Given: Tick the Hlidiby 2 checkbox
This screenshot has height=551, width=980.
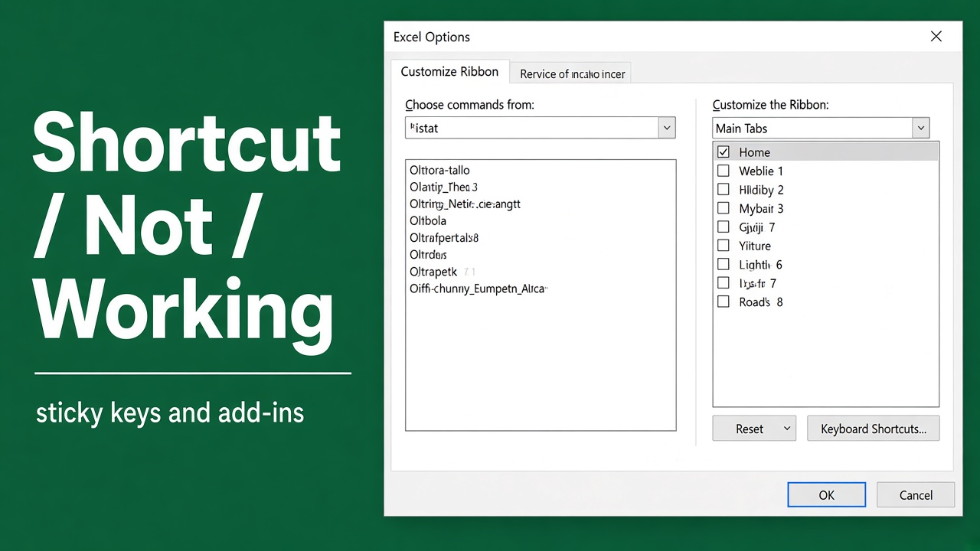Looking at the screenshot, I should 723,190.
